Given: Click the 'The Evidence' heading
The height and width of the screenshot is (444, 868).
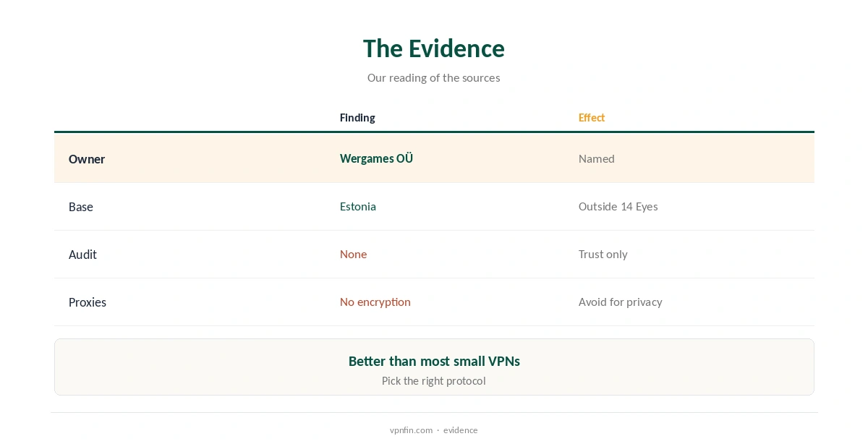Looking at the screenshot, I should pos(434,48).
